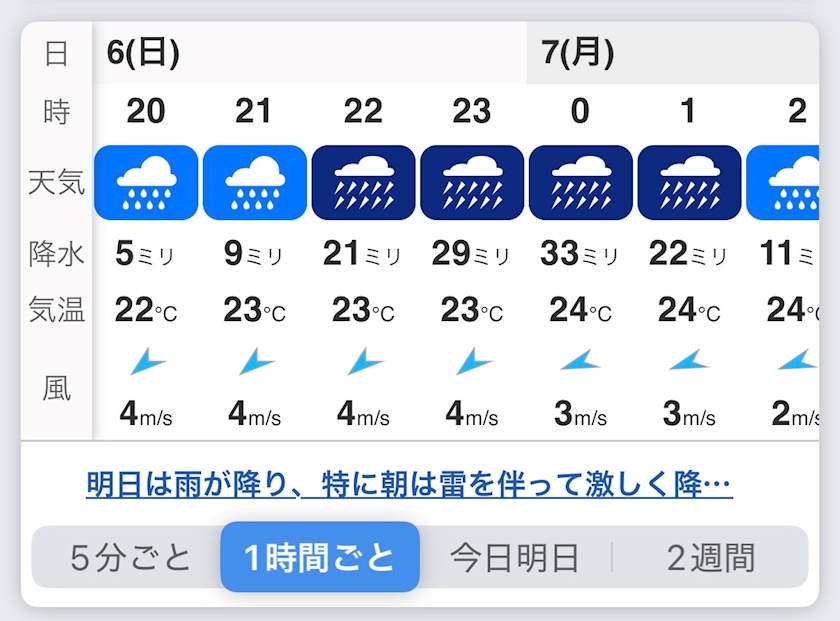The image size is (840, 621).
Task: Tap wind direction arrow above 3m/s at 0 o'clock
Action: pyautogui.click(x=581, y=360)
